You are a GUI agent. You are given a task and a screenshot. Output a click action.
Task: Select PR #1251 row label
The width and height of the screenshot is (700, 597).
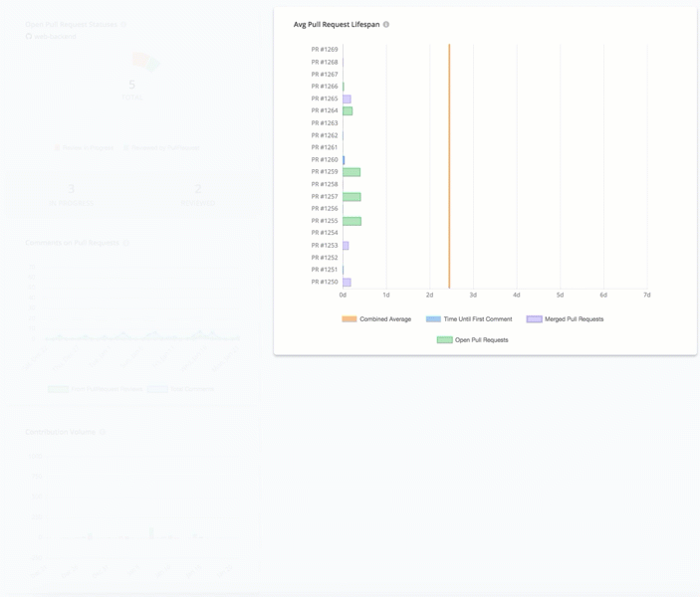325,270
